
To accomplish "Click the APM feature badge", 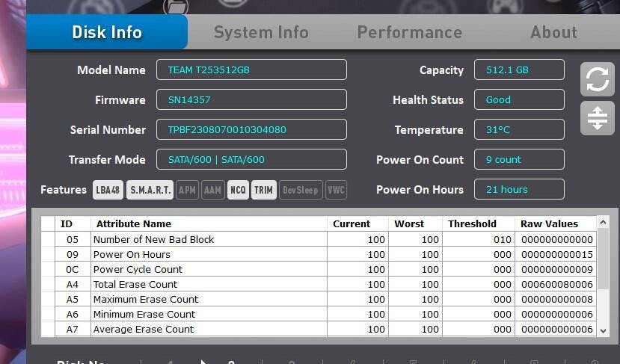I will (x=187, y=190).
